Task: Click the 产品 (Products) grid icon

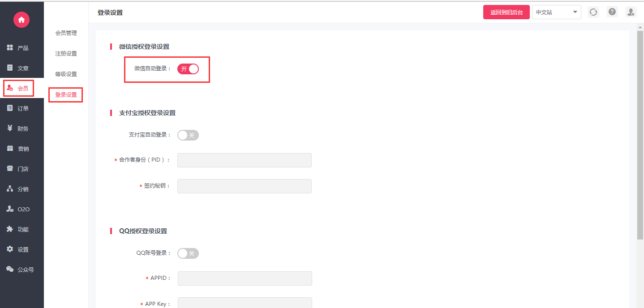Action: click(10, 48)
